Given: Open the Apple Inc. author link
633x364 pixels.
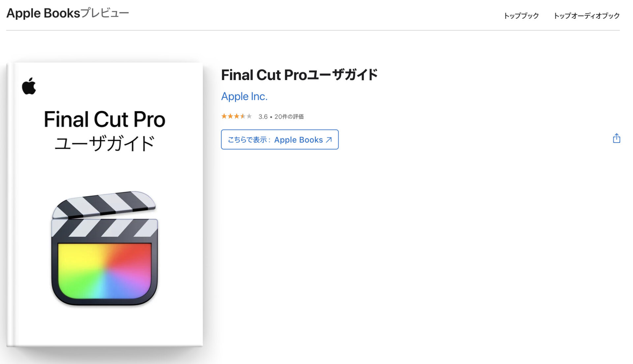Looking at the screenshot, I should (x=244, y=97).
